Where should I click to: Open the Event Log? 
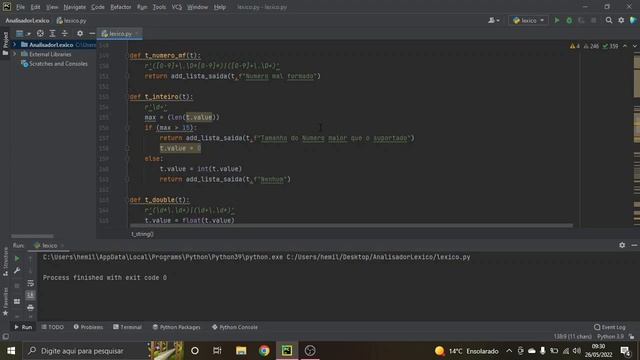(x=610, y=327)
